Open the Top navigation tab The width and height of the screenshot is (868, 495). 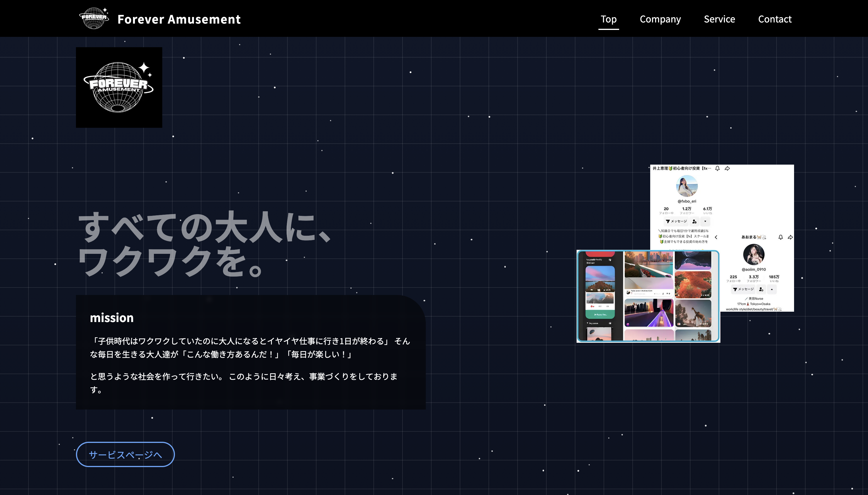[608, 19]
